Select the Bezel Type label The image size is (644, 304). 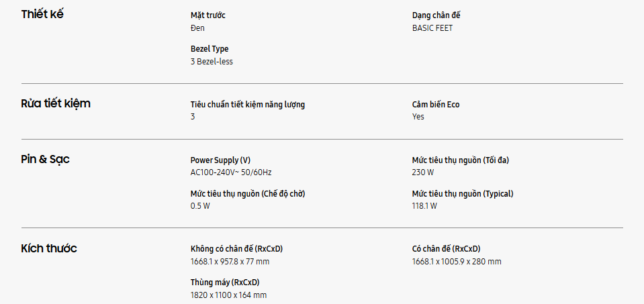(210, 49)
